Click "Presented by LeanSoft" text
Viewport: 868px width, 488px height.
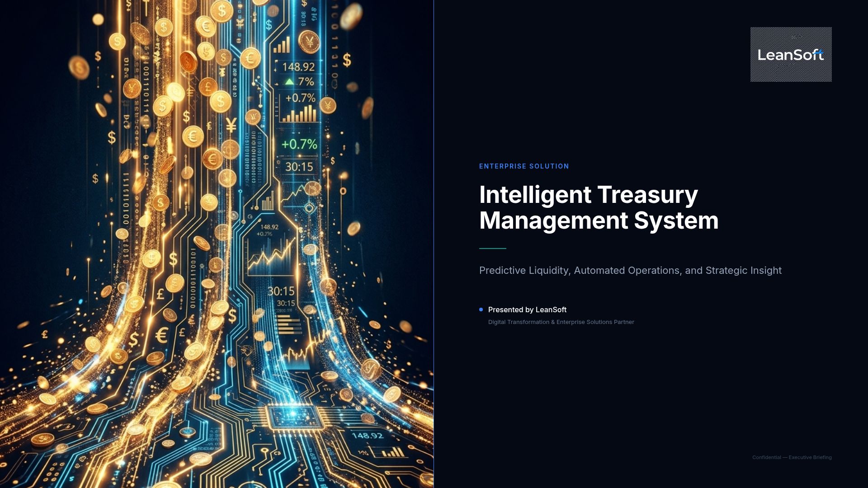click(x=527, y=310)
